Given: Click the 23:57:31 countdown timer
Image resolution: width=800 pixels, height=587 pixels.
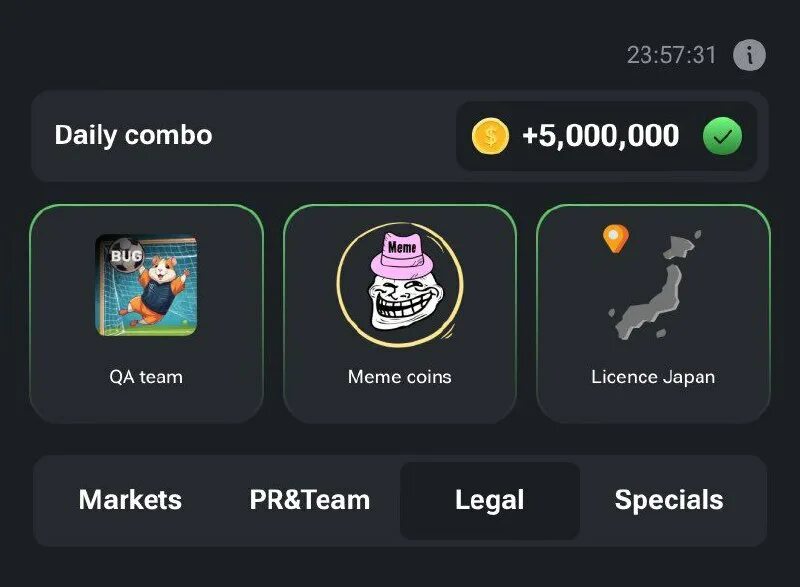Looking at the screenshot, I should (672, 55).
